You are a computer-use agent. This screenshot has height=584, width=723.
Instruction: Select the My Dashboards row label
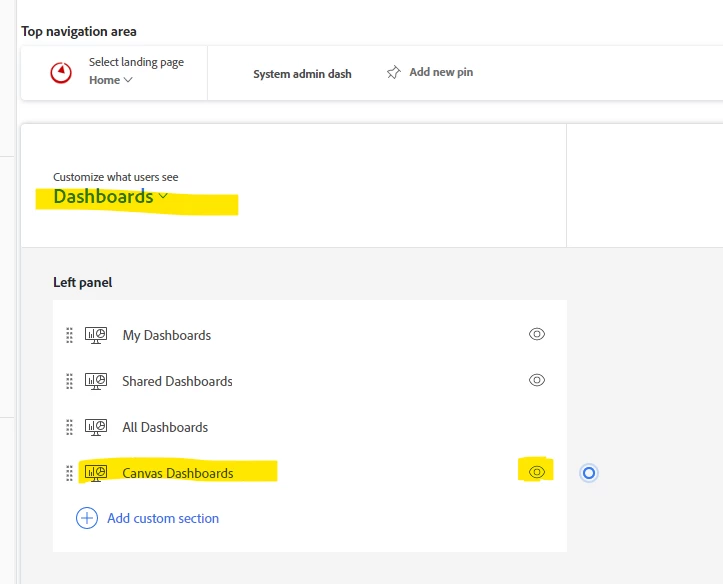pos(166,335)
